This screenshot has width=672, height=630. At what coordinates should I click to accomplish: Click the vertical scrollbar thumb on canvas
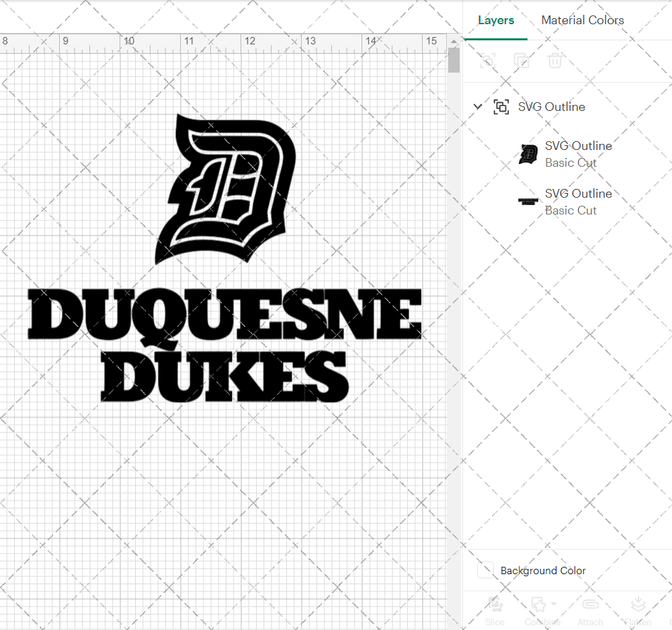coord(454,61)
